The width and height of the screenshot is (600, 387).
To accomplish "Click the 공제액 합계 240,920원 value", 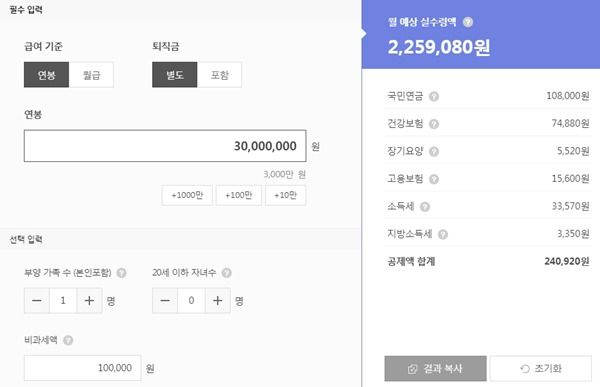I will tap(567, 261).
